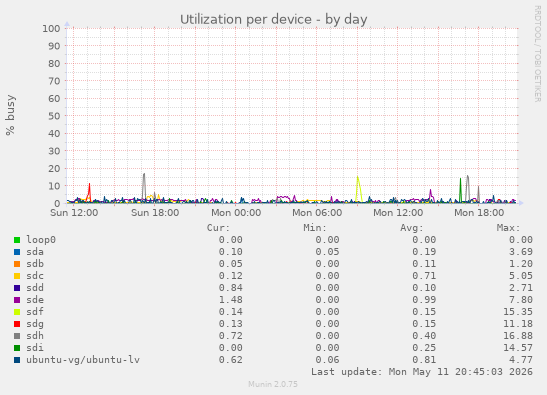Click the sdb orange legend swatch

[17, 264]
